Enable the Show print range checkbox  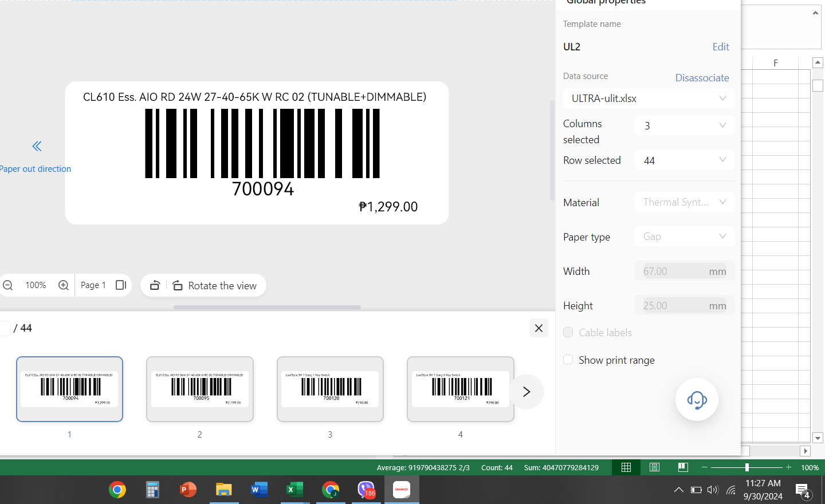click(x=568, y=360)
